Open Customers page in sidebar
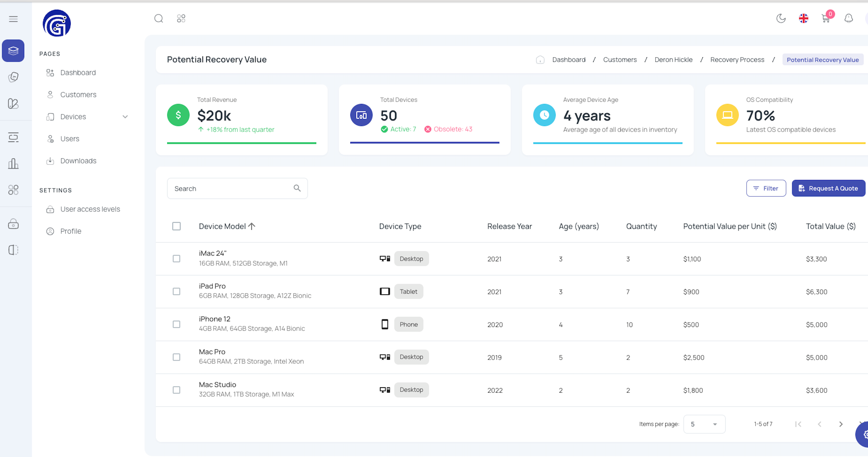 coord(78,95)
